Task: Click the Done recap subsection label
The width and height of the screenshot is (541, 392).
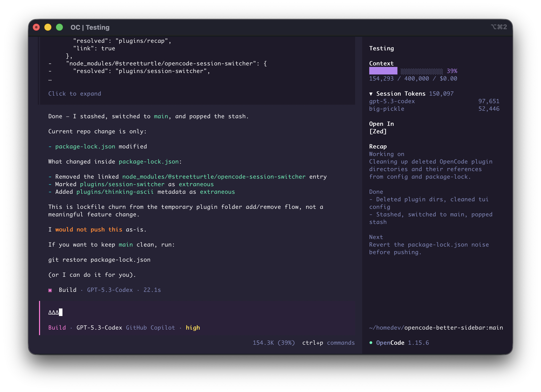Action: [x=376, y=192]
